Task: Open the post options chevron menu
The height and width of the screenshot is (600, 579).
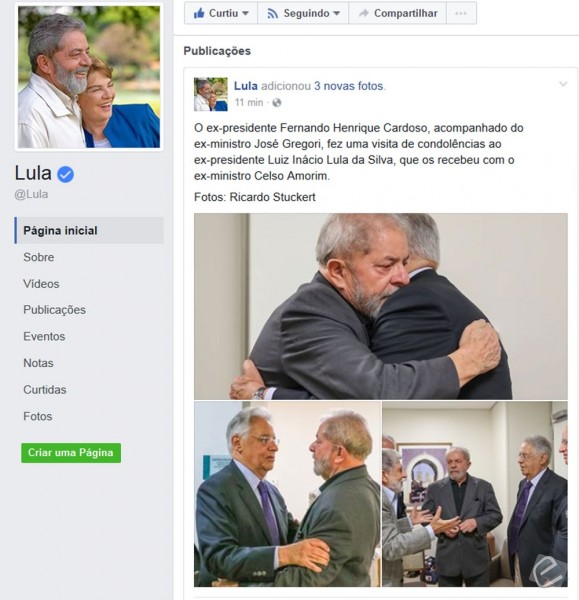Action: [563, 84]
